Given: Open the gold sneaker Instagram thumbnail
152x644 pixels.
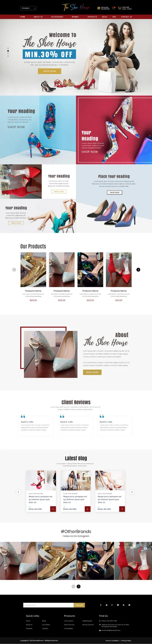Looking at the screenshot, I should coord(57,561).
